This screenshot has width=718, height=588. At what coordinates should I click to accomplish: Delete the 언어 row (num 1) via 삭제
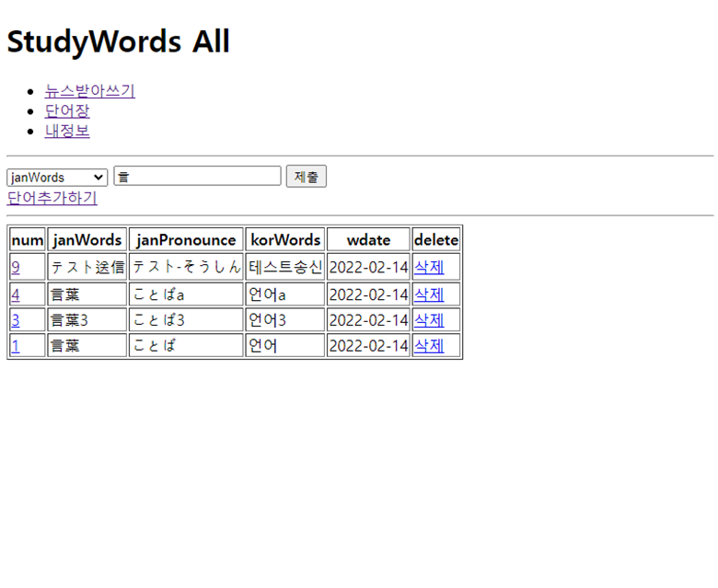click(x=429, y=345)
